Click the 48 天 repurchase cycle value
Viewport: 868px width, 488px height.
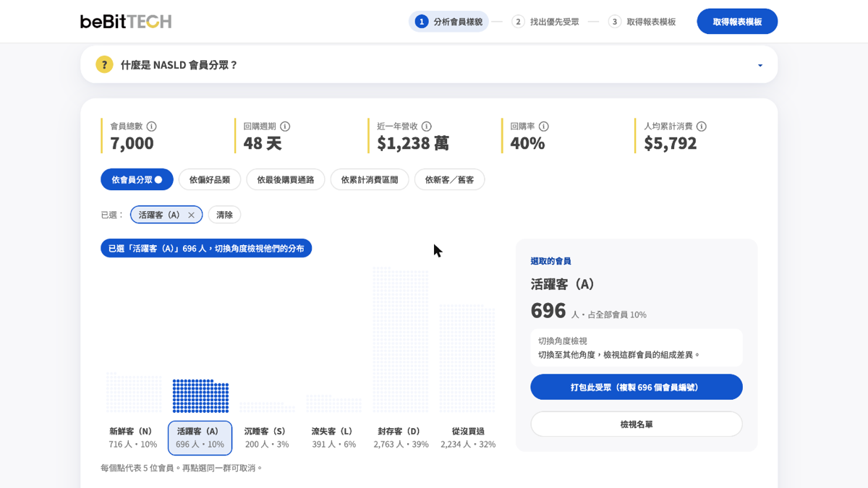(x=263, y=143)
